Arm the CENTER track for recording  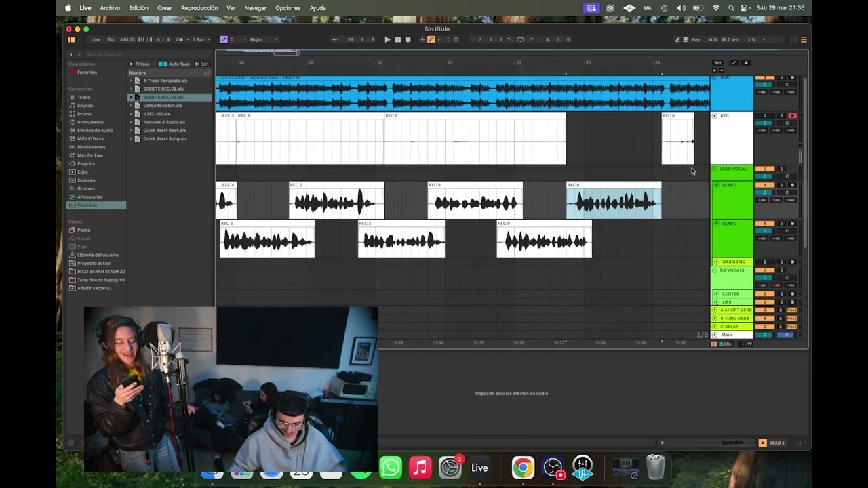[x=792, y=293]
